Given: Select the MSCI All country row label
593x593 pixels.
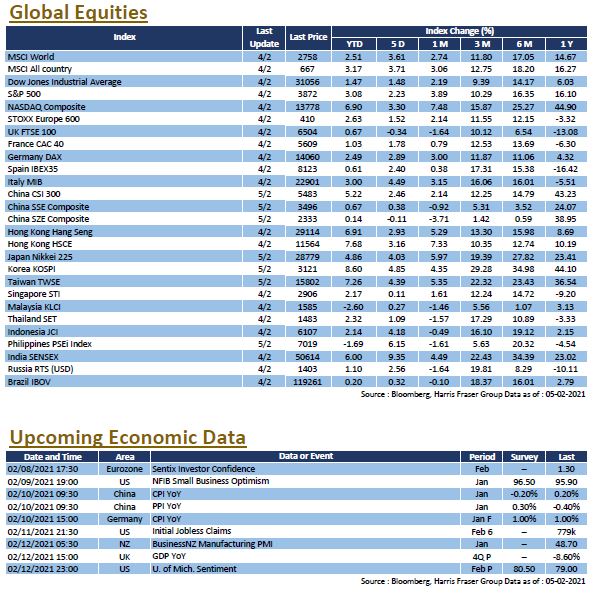Looking at the screenshot, I should coord(40,69).
